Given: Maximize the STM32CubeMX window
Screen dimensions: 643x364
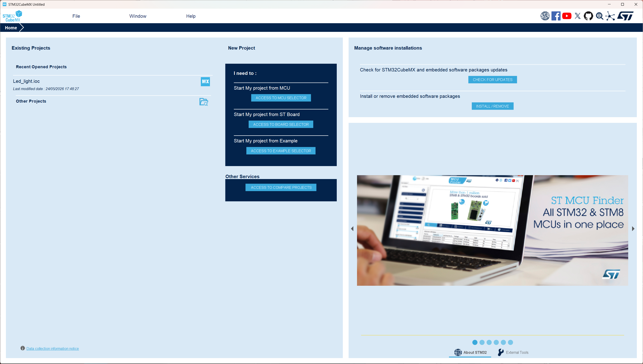Looking at the screenshot, I should tap(623, 4).
